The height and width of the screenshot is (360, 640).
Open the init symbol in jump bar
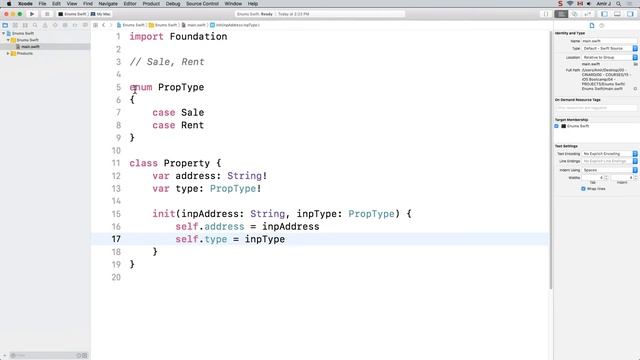pyautogui.click(x=235, y=25)
